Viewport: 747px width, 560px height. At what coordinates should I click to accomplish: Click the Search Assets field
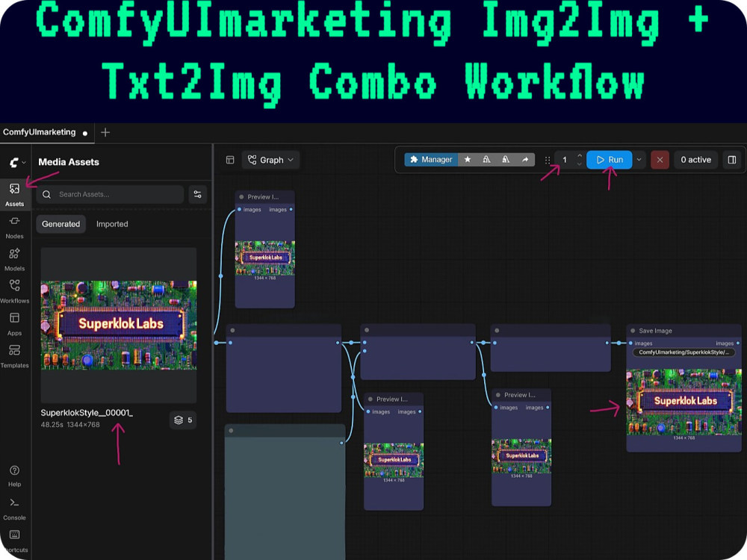click(x=110, y=194)
